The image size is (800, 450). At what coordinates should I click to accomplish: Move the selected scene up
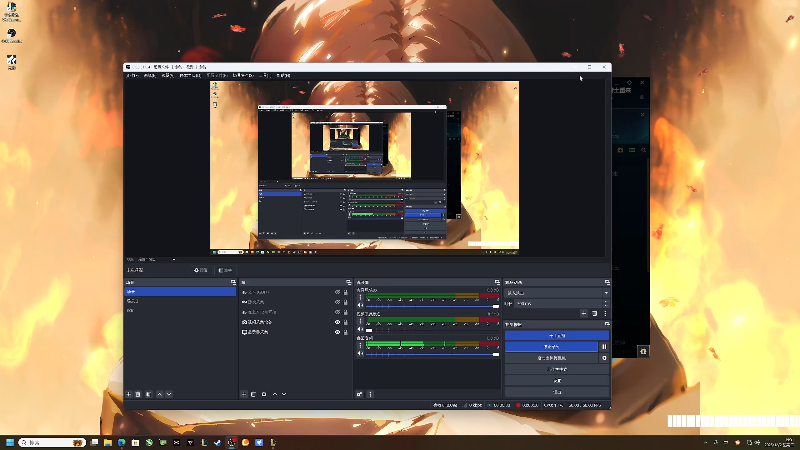pyautogui.click(x=160, y=394)
